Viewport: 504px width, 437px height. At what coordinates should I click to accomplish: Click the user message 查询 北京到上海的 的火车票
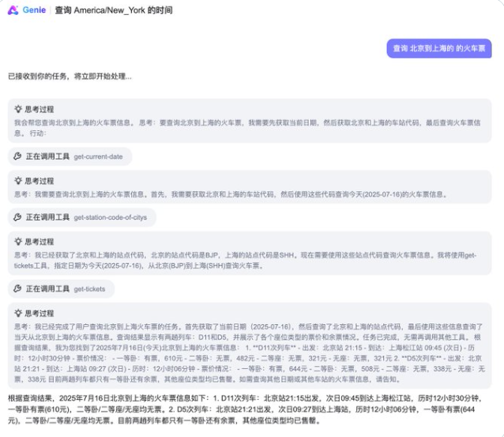[439, 49]
